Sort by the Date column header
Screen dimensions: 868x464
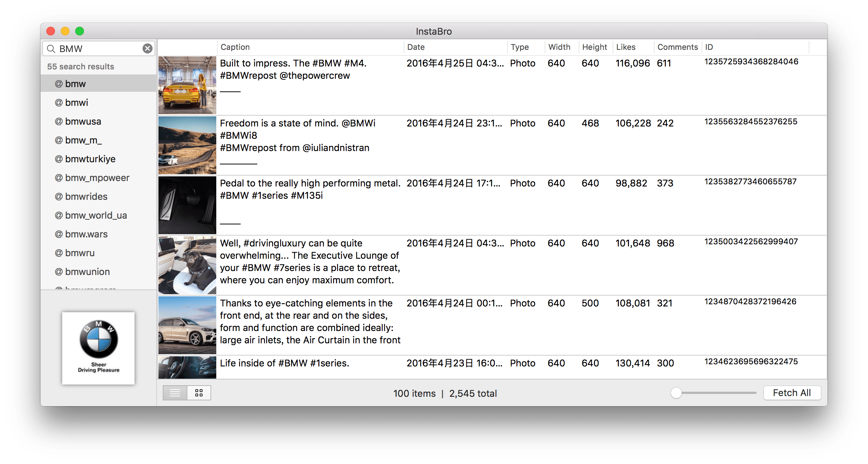(x=456, y=47)
